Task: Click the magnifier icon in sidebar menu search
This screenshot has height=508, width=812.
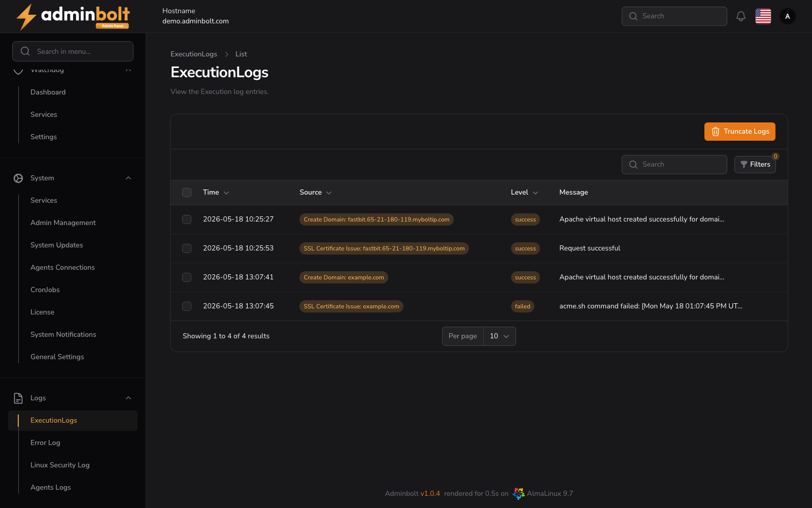Action: pyautogui.click(x=25, y=51)
